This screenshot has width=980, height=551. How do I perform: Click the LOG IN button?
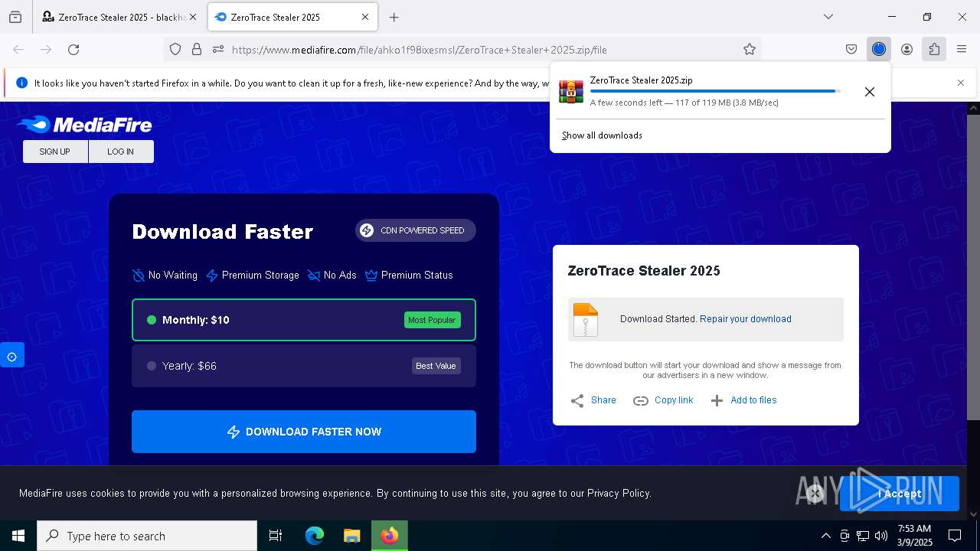click(121, 152)
